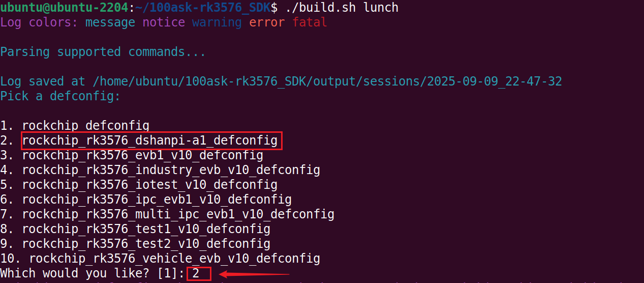The image size is (644, 283).
Task: Click the "./build.sh lunch" command text
Action: click(342, 8)
